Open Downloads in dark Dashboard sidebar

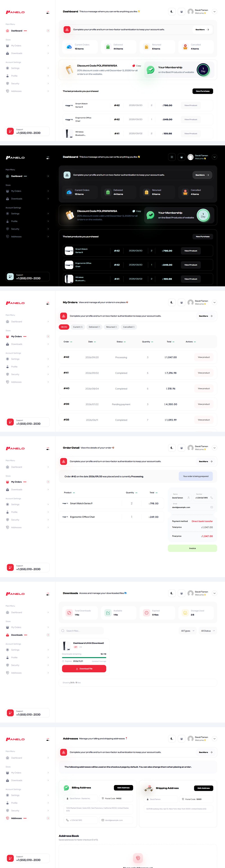coord(28,199)
